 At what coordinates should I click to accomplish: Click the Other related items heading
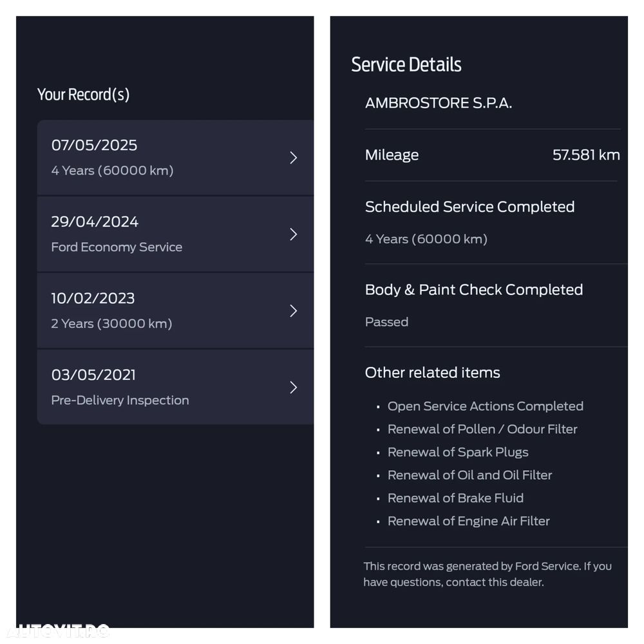click(x=432, y=373)
